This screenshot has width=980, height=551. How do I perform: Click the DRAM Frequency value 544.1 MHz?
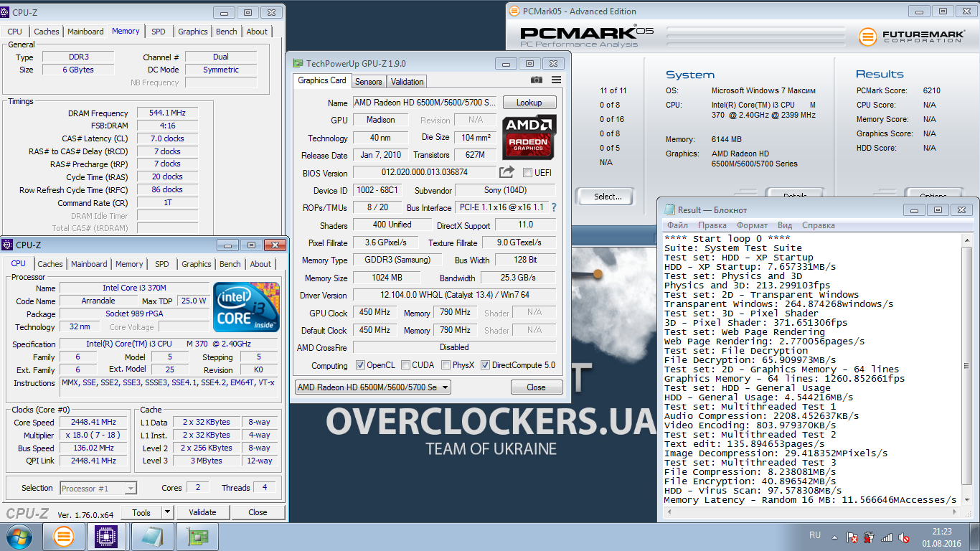point(167,113)
